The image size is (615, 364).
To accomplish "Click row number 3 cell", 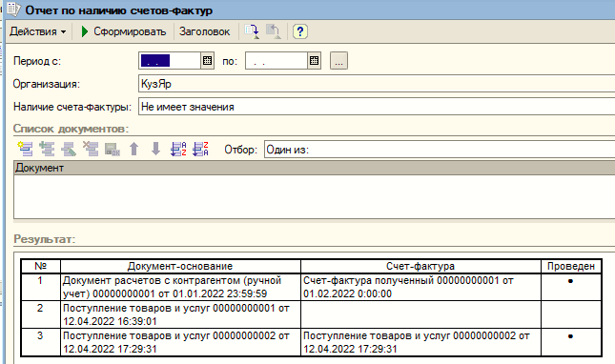I will click(x=40, y=342).
